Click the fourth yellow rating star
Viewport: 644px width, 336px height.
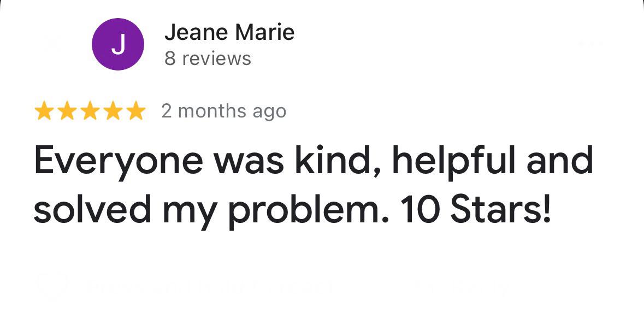tap(113, 111)
